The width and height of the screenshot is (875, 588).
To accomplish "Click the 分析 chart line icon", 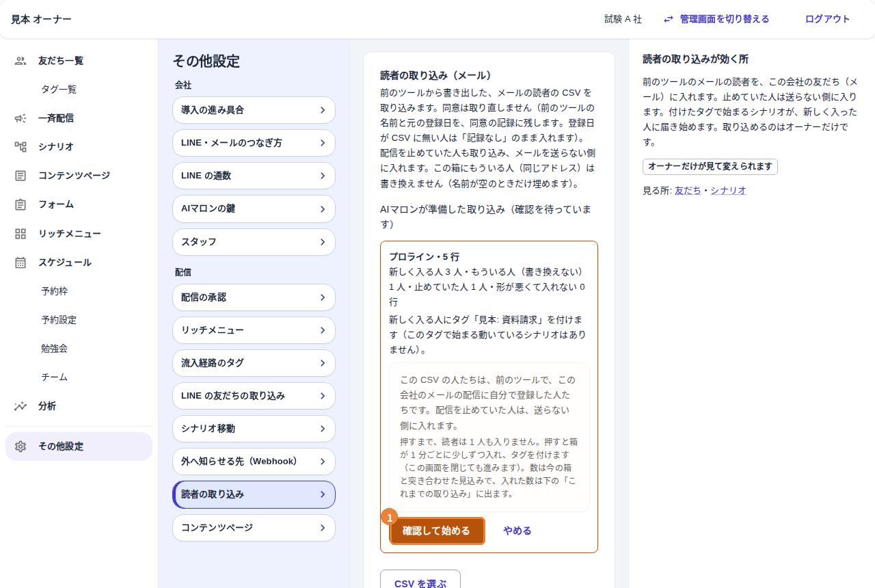I will [21, 406].
